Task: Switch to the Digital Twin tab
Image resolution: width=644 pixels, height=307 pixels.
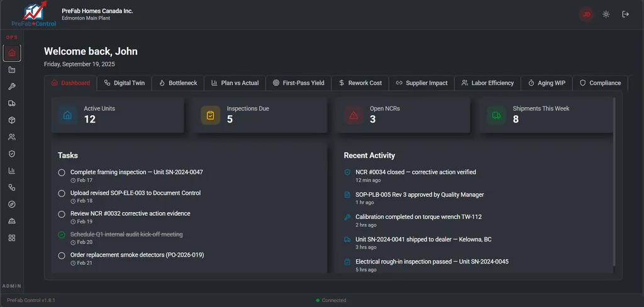Action: point(124,83)
